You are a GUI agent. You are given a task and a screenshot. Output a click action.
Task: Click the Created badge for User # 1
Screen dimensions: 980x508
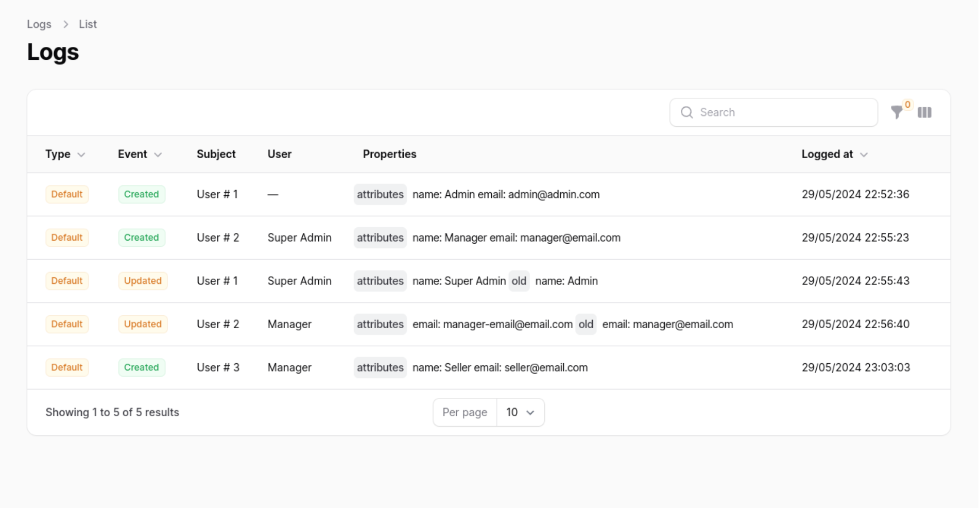141,194
